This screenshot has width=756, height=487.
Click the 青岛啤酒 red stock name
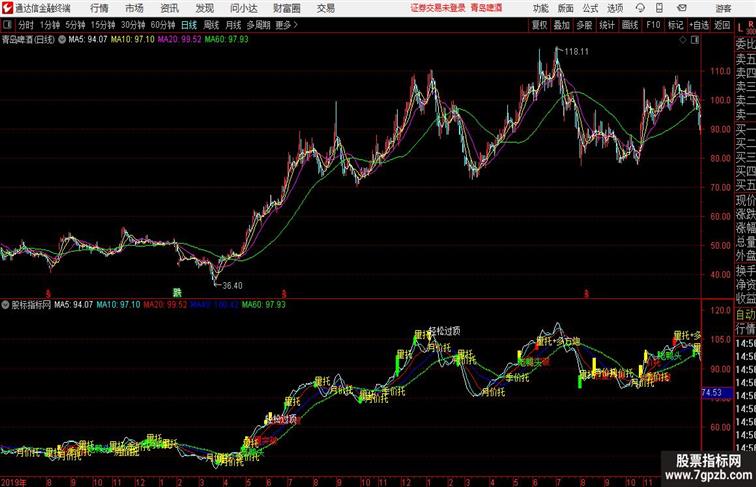point(486,8)
